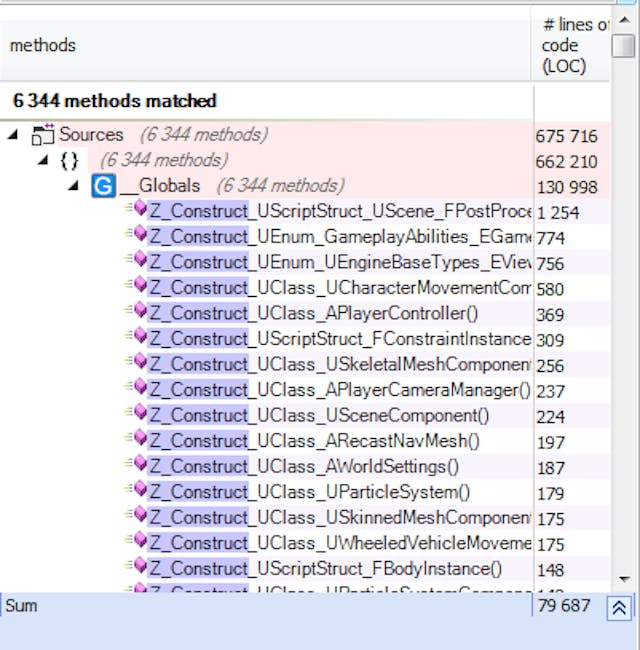
Task: Click the vertical scrollbar thumb
Action: tap(623, 47)
